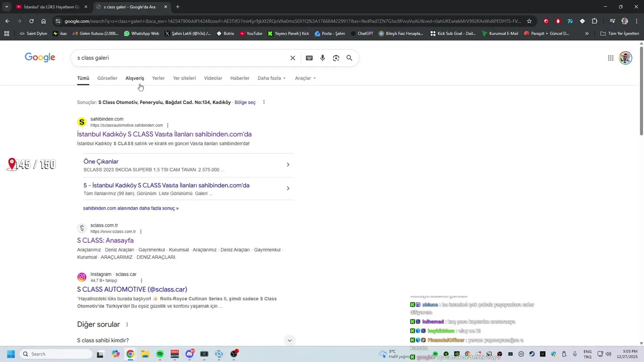The image size is (644, 362).
Task: Clear the search box with the X icon
Action: pyautogui.click(x=293, y=58)
